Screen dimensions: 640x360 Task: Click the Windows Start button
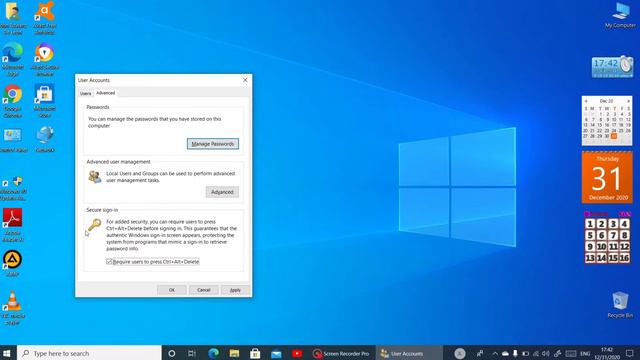tap(7, 353)
